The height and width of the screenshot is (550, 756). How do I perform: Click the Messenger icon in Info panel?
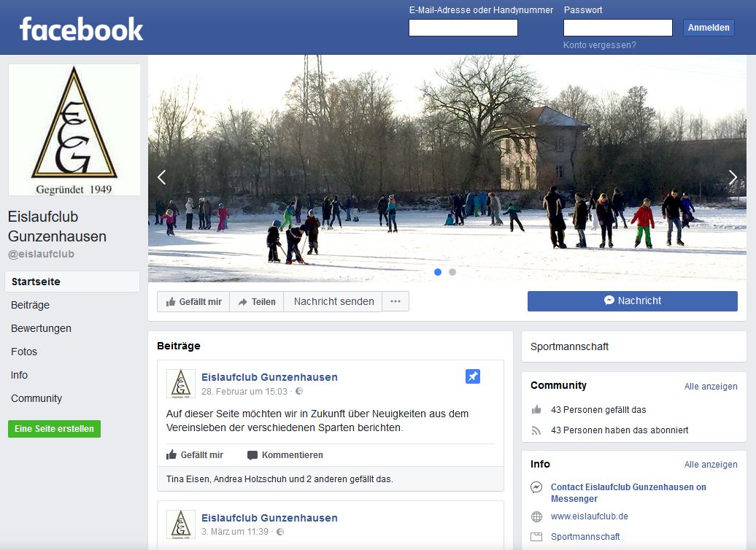click(x=536, y=487)
